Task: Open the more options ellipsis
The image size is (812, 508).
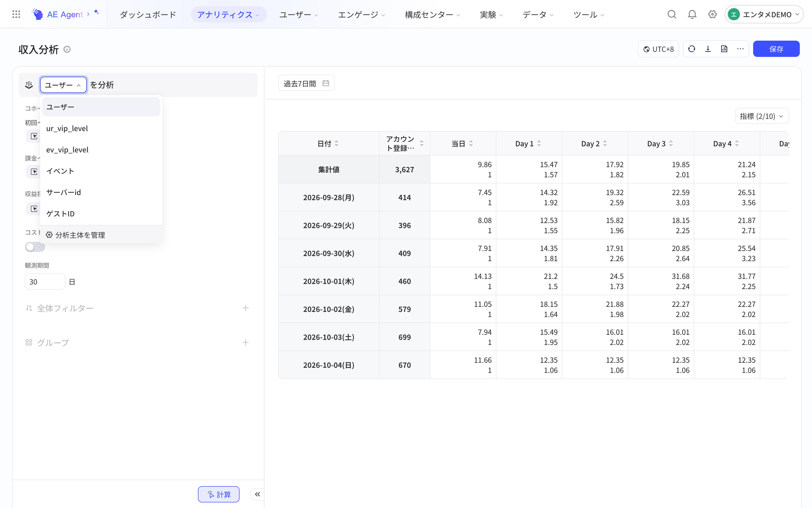Action: (740, 49)
